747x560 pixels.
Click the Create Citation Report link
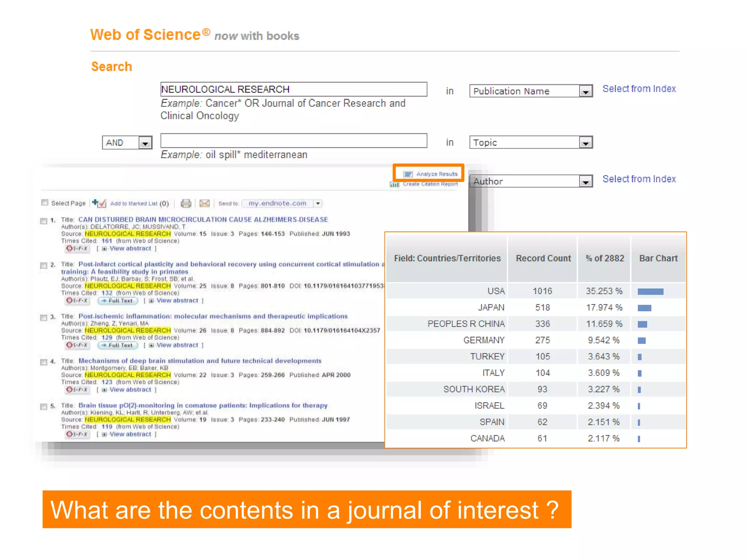[x=430, y=184]
